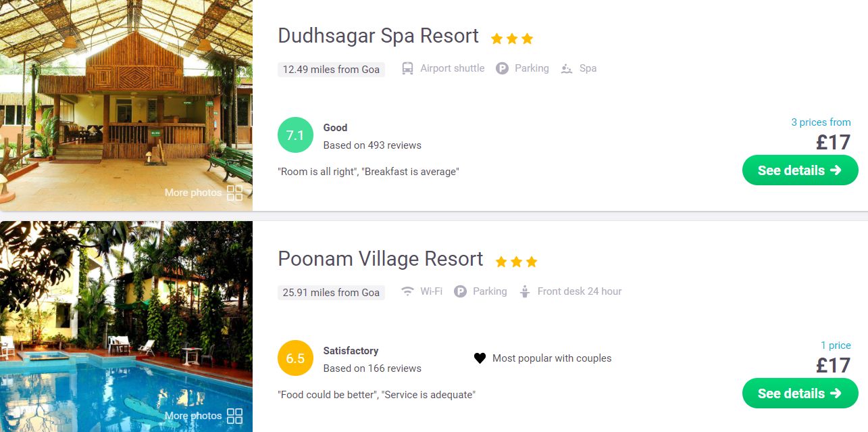
Task: Click the heart icon beside Most popular with couples
Action: [480, 358]
